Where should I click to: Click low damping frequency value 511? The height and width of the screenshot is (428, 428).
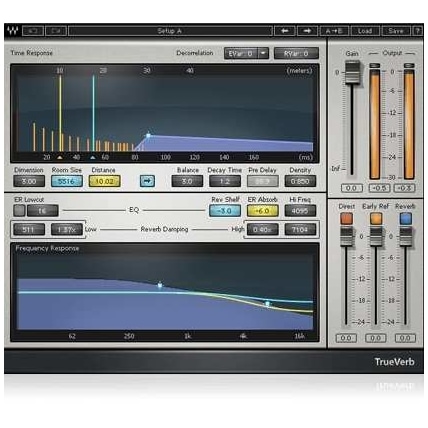tap(29, 229)
